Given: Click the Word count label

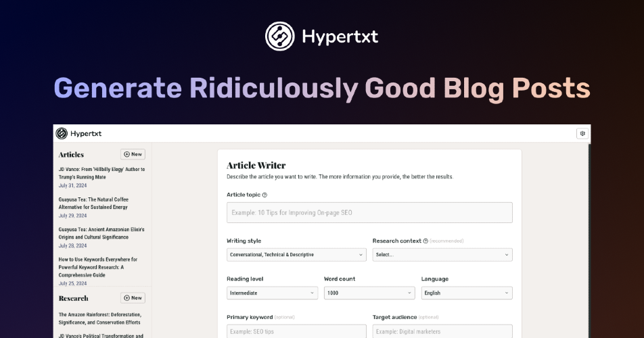Looking at the screenshot, I should pyautogui.click(x=340, y=279).
